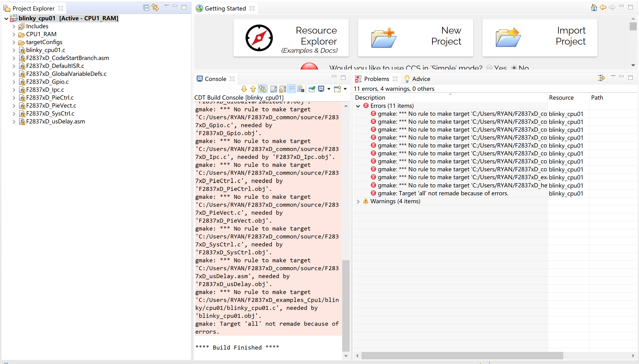Go to next error in Console
Viewport: 639px width, 364px height.
pyautogui.click(x=244, y=89)
